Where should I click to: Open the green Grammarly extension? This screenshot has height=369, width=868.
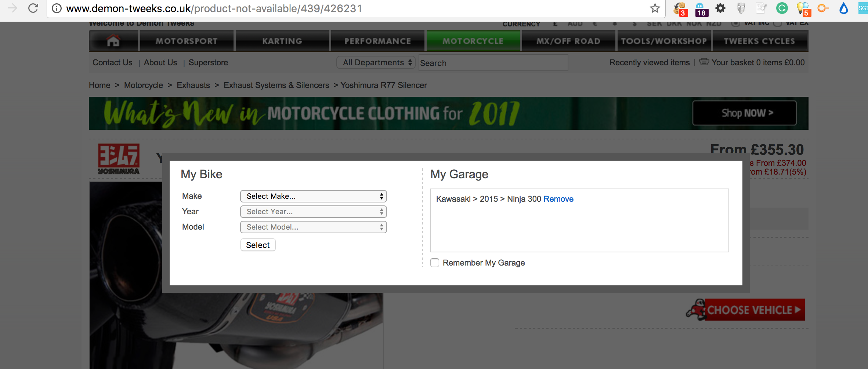point(782,8)
